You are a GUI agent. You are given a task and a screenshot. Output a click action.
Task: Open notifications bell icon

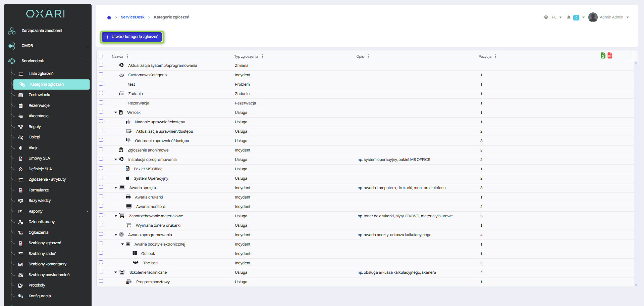tap(569, 17)
